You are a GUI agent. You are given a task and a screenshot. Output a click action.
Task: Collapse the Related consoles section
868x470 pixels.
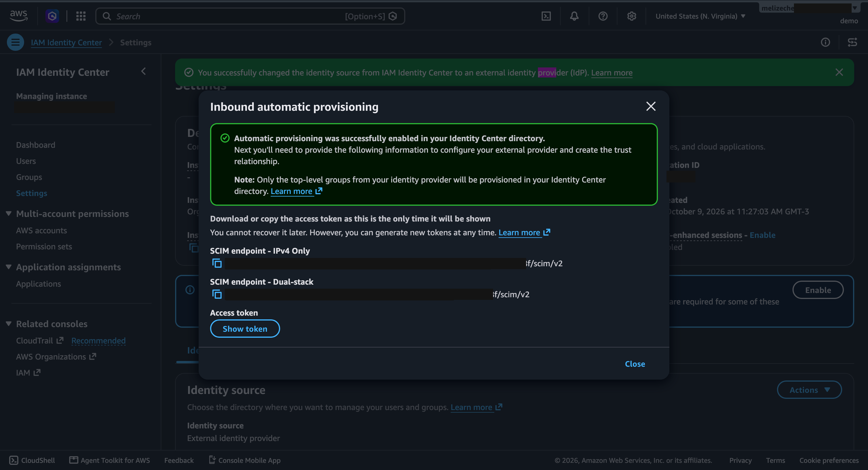coord(9,323)
